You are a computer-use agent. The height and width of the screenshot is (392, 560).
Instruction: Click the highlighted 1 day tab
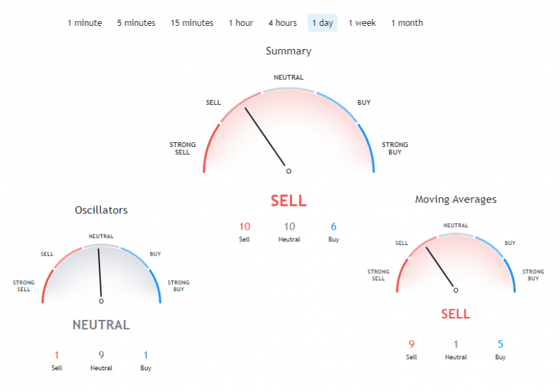click(x=323, y=23)
